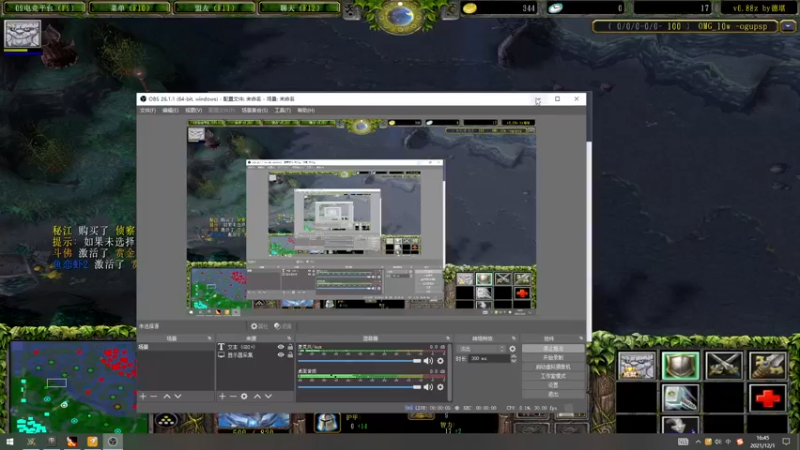
Task: Adjust the desktop audio volume slider
Action: [360, 387]
